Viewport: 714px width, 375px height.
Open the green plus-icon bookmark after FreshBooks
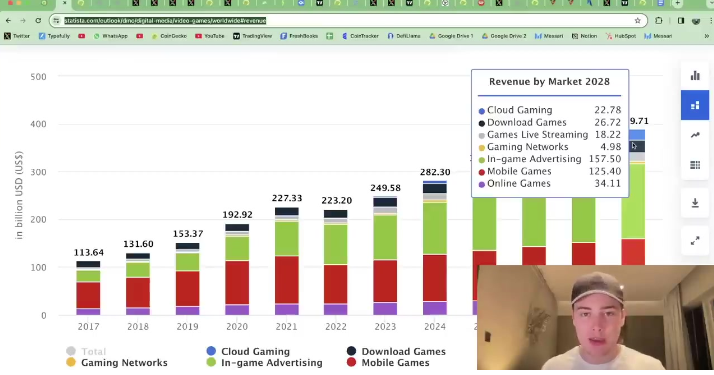point(330,36)
